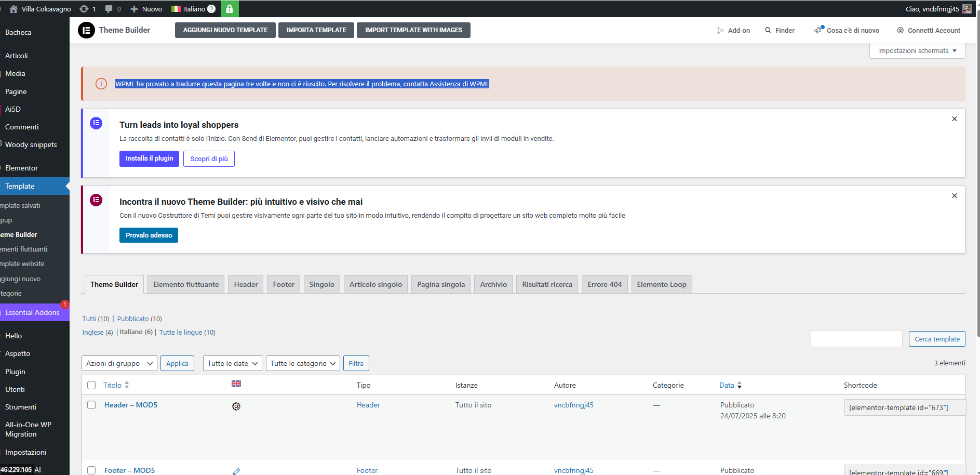
Task: Open Woody snippets sidebar item
Action: pyautogui.click(x=31, y=144)
